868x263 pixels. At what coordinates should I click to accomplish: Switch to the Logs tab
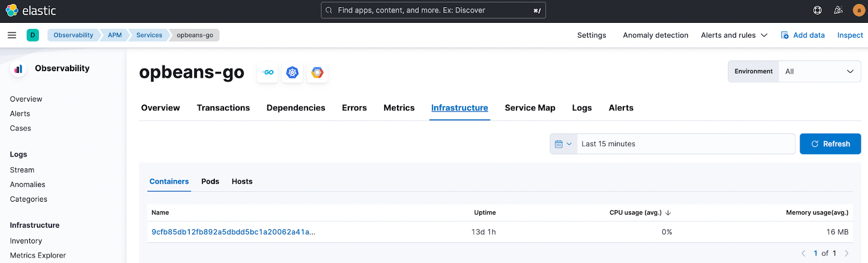pyautogui.click(x=582, y=108)
